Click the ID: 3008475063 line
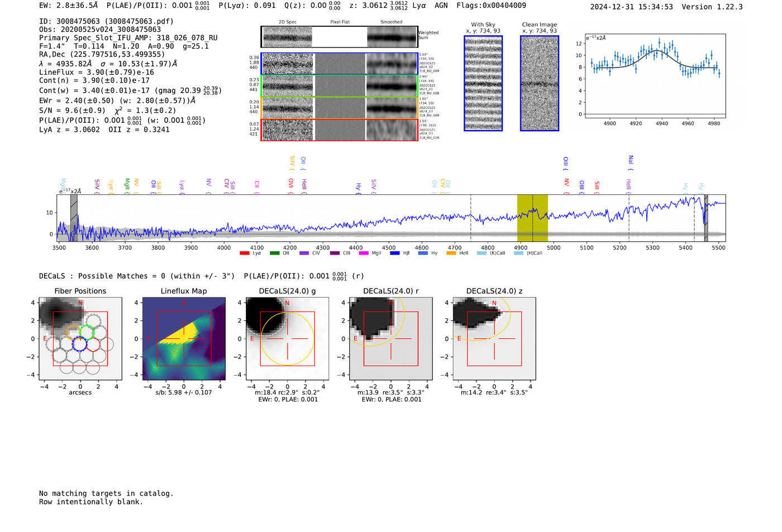The height and width of the screenshot is (532, 782). pyautogui.click(x=106, y=21)
